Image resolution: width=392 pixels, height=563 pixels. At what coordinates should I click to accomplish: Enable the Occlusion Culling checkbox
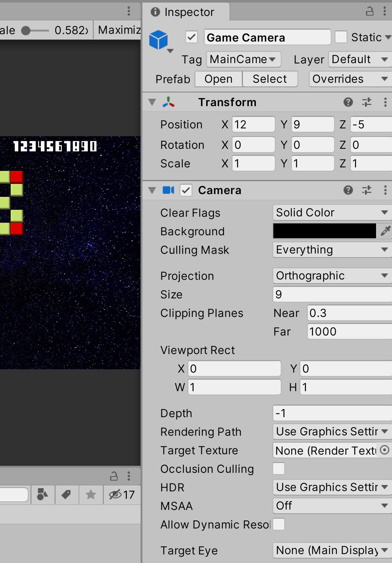(x=279, y=468)
